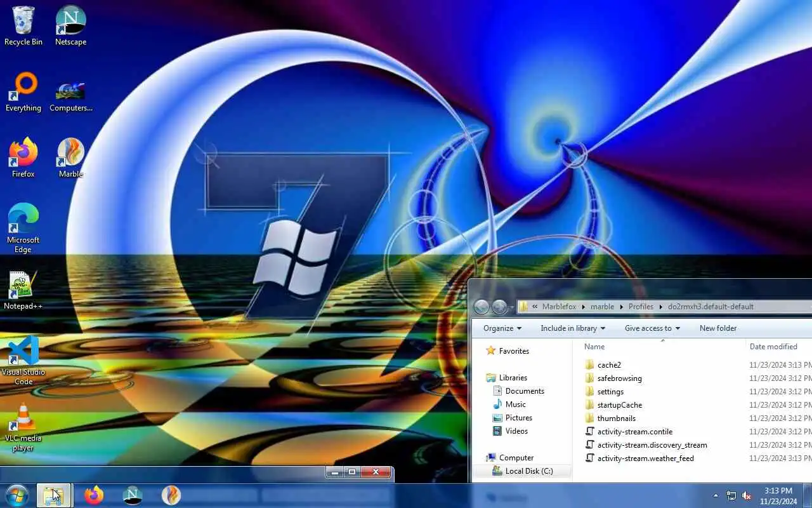Open Marble from the taskbar
Viewport: 812px width, 508px height.
click(171, 495)
